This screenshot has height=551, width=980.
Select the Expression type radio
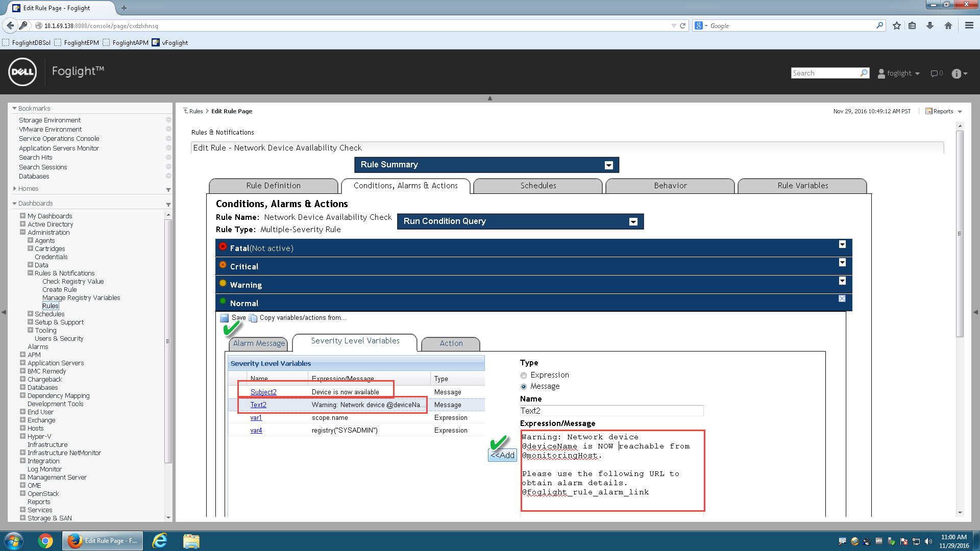[x=524, y=375]
